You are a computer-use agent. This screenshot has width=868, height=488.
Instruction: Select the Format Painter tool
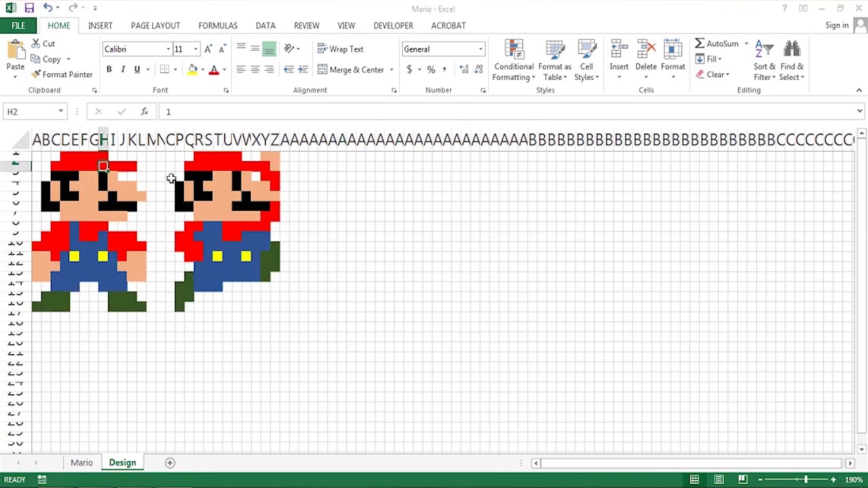coord(62,75)
